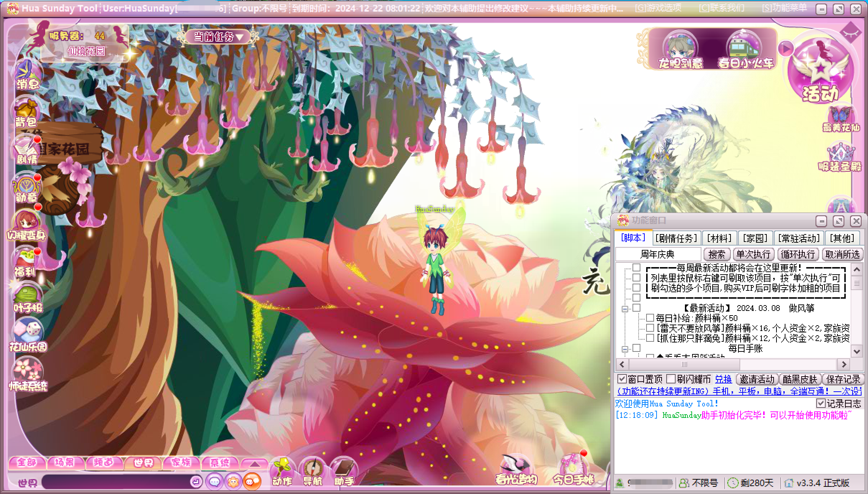Click the 搜索 search button
868x494 pixels.
click(x=717, y=254)
